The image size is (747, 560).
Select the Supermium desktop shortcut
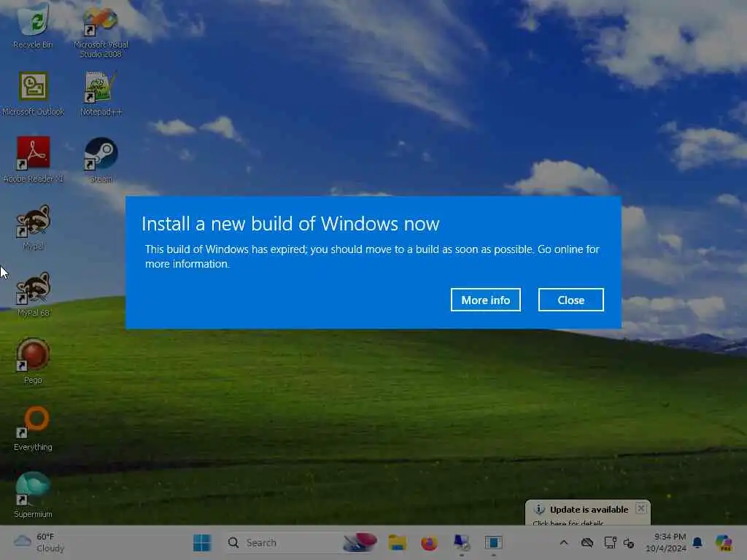tap(33, 495)
